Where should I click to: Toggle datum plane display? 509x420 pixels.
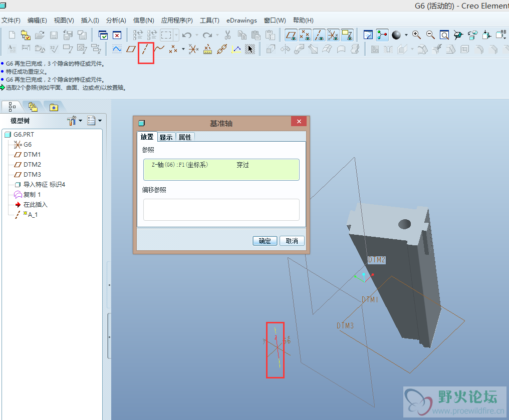coord(291,35)
